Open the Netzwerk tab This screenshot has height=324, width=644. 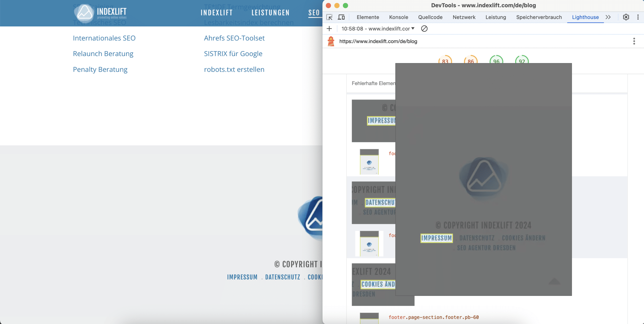[x=464, y=17]
